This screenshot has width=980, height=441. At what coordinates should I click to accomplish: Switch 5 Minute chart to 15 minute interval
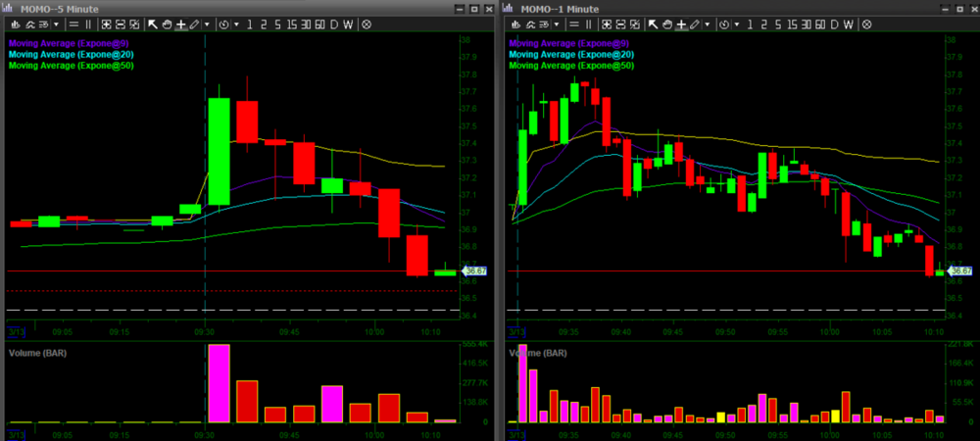click(x=291, y=24)
